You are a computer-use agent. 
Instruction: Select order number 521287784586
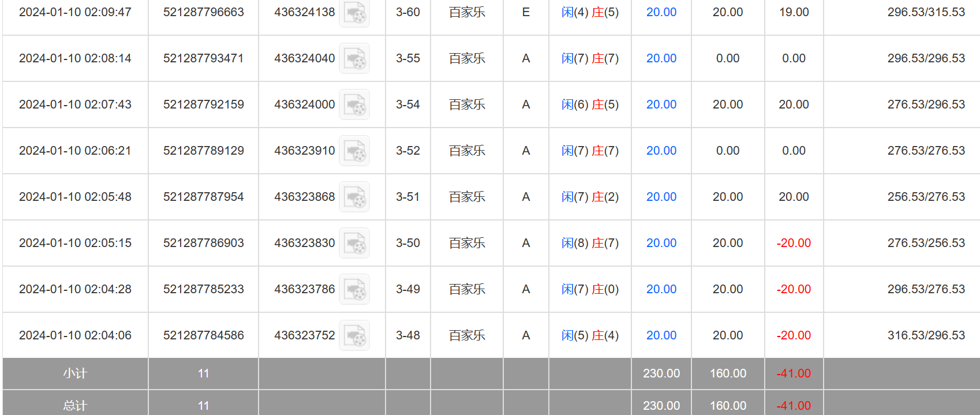tap(204, 335)
